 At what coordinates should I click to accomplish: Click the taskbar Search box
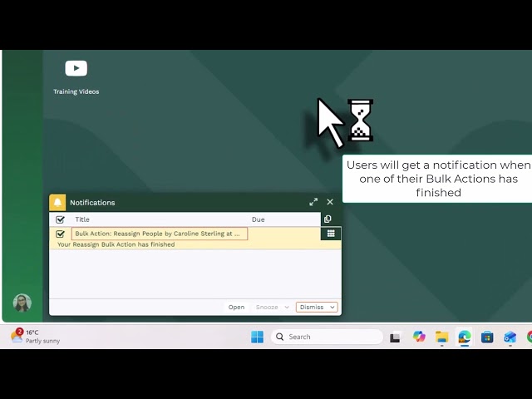327,337
